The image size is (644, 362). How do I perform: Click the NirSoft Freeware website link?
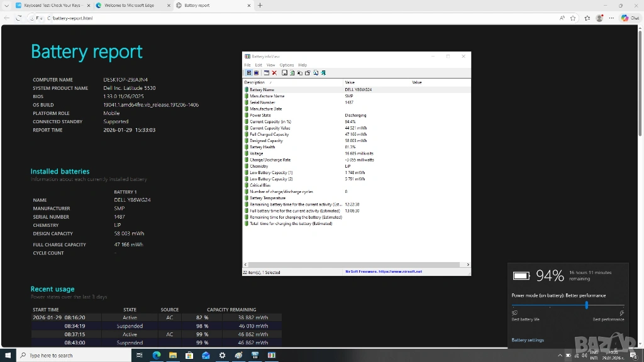click(x=384, y=271)
